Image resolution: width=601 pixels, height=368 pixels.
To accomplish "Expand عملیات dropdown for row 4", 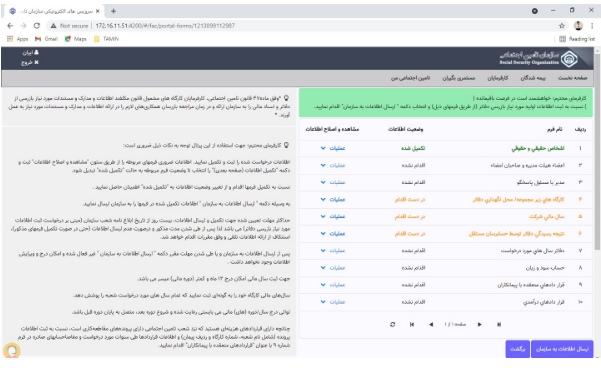I will tap(333, 199).
